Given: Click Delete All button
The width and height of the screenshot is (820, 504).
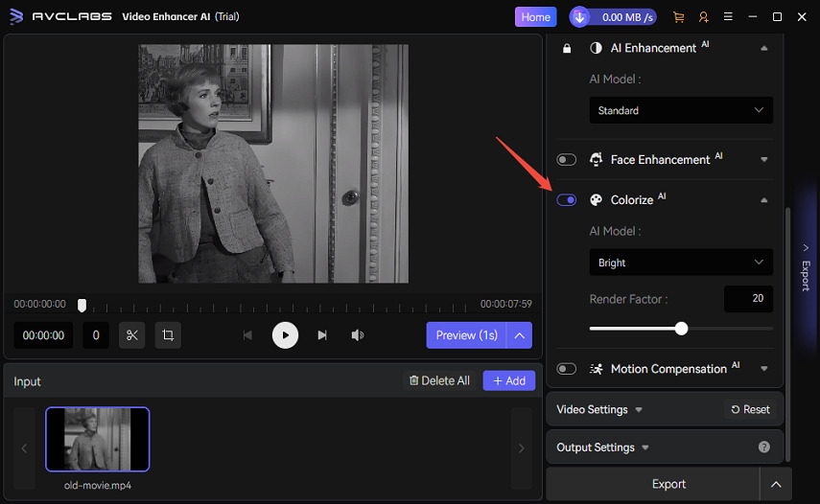Looking at the screenshot, I should click(x=439, y=380).
